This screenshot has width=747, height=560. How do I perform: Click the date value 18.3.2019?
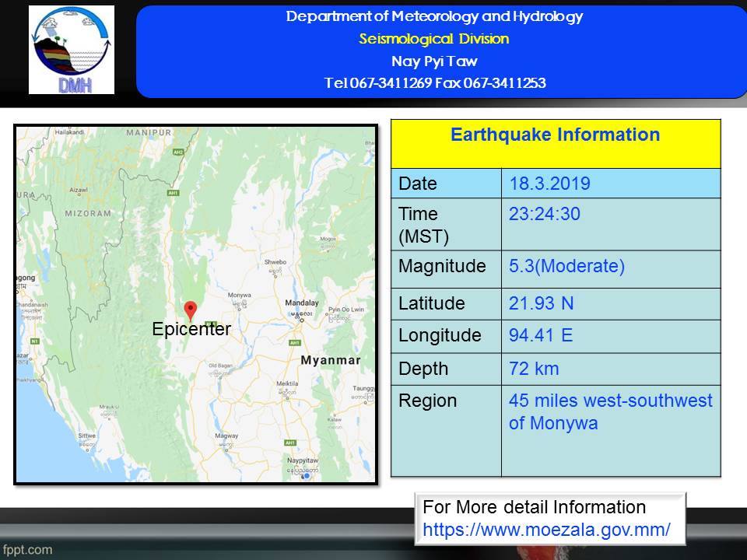click(549, 184)
